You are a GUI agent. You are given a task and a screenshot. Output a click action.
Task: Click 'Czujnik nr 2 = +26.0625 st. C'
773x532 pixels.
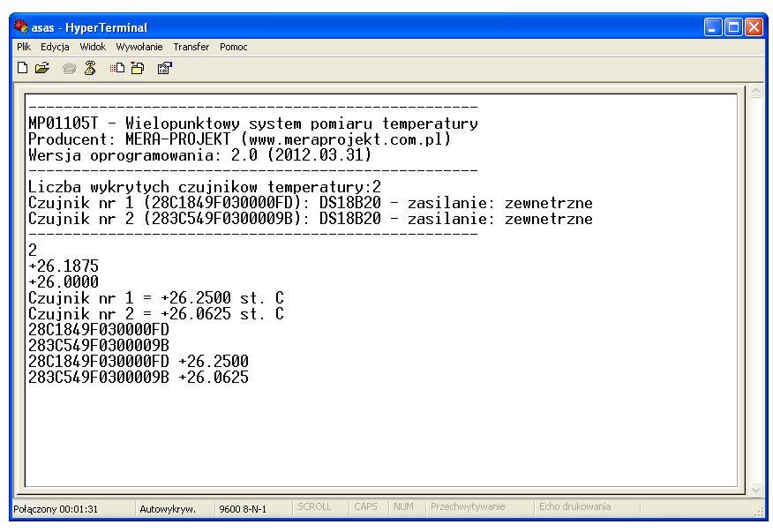click(x=156, y=313)
